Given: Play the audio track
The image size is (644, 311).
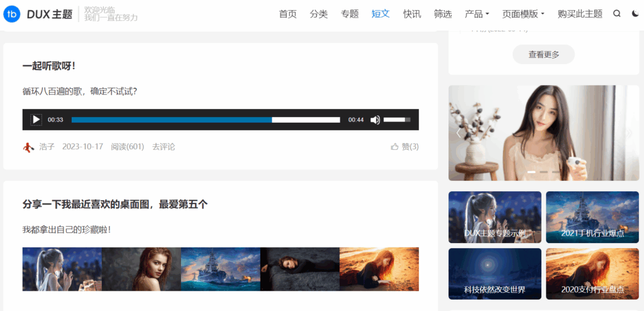Looking at the screenshot, I should pos(36,120).
